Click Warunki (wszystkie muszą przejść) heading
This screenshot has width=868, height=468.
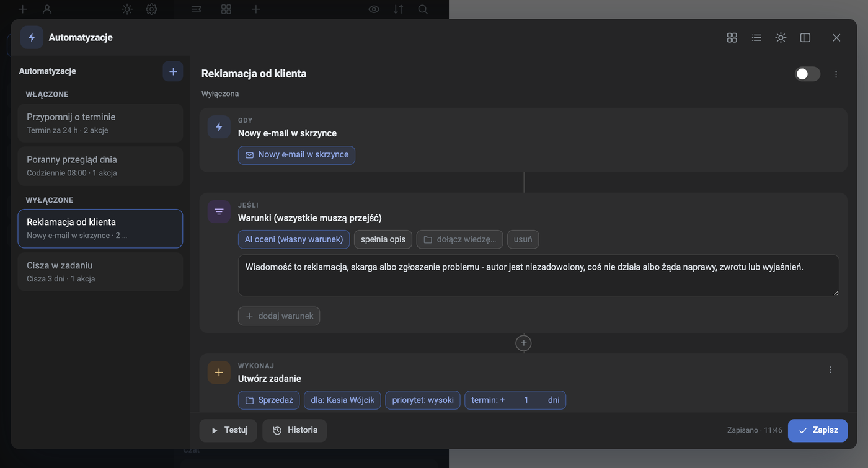(x=310, y=218)
